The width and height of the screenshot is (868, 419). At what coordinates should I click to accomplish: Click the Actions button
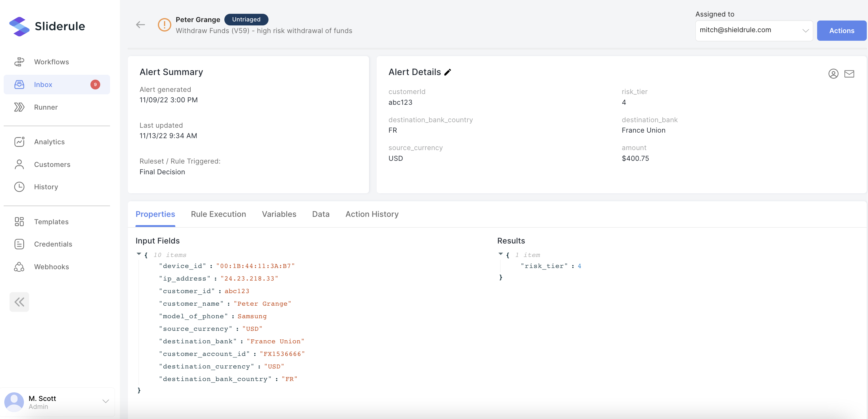841,30
